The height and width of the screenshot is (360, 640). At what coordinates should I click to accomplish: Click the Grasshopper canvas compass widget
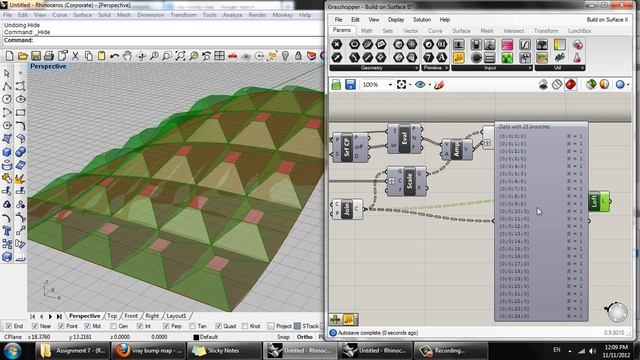(x=617, y=312)
